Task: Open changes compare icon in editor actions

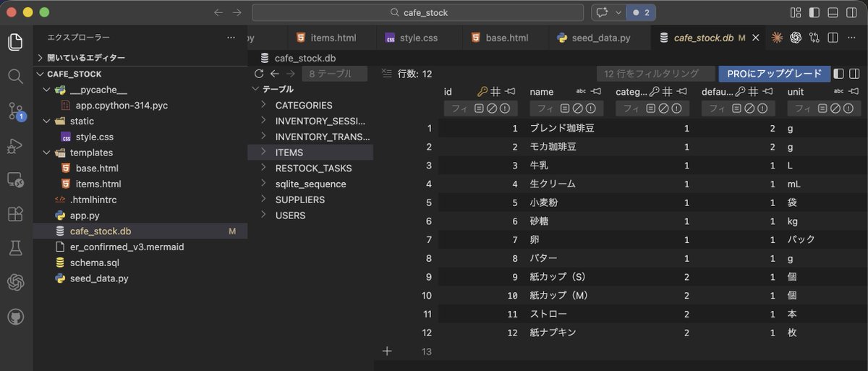Action: (814, 38)
